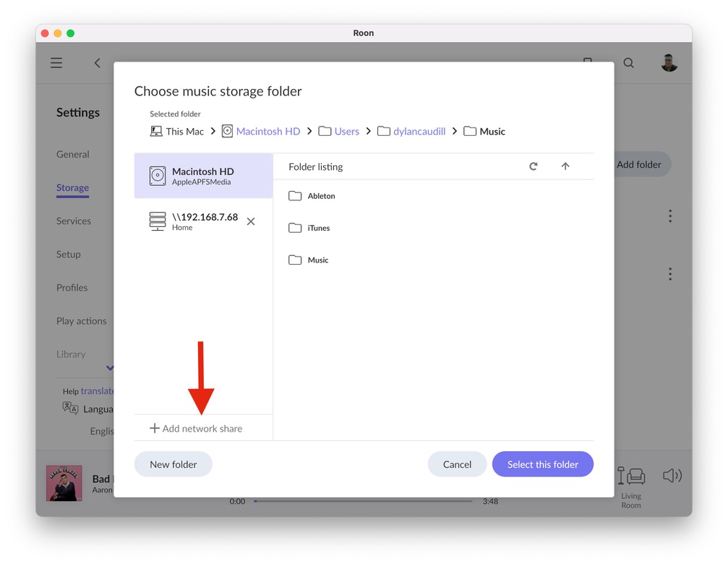The image size is (728, 564).
Task: Jump to Users in breadcrumb
Action: coord(338,132)
